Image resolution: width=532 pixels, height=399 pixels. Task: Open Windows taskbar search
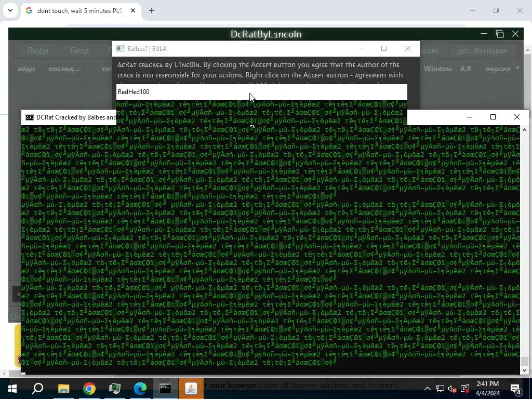pyautogui.click(x=37, y=389)
